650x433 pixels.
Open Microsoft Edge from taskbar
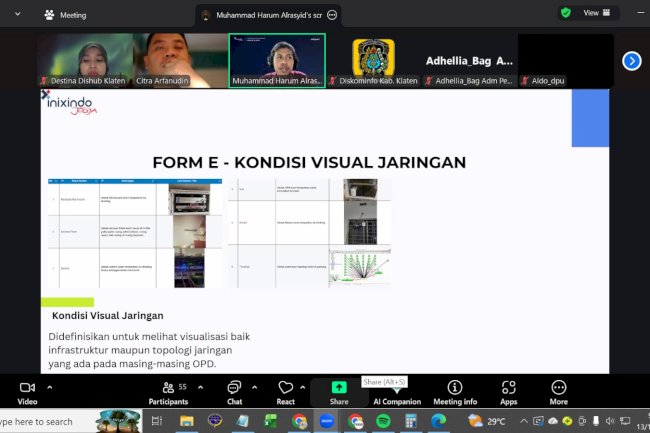pos(439,421)
